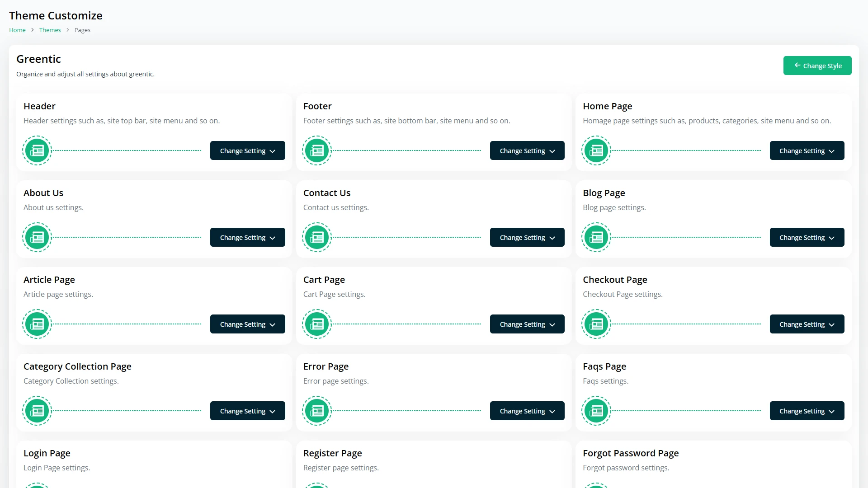Open Change Setting for Article Page

(248, 324)
